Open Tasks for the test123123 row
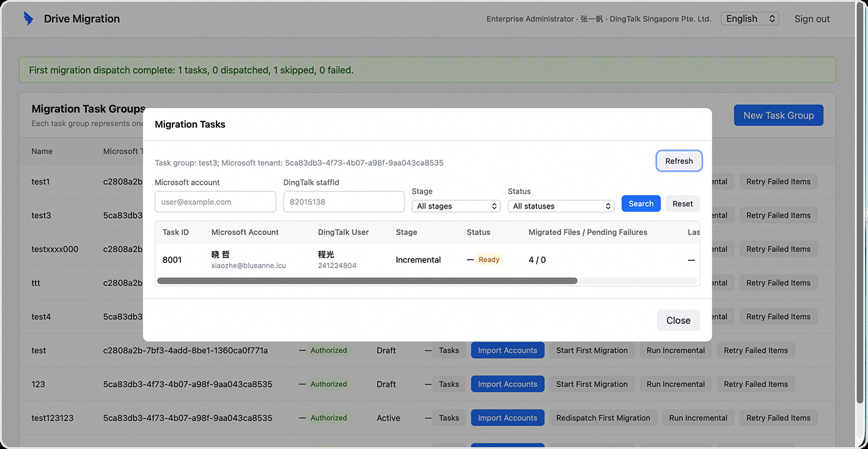 coord(449,418)
